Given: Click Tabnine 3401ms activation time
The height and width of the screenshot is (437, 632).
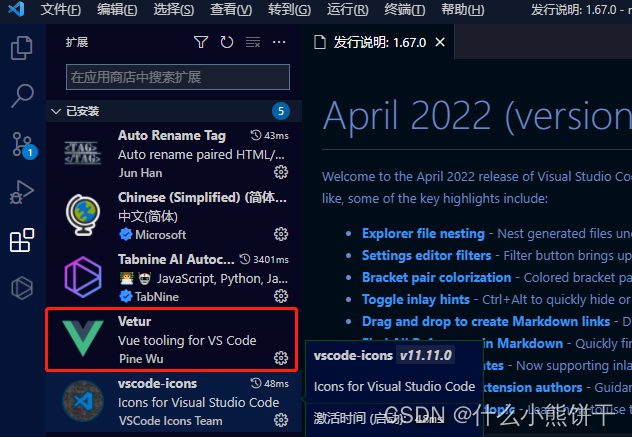Looking at the screenshot, I should click(x=264, y=259).
